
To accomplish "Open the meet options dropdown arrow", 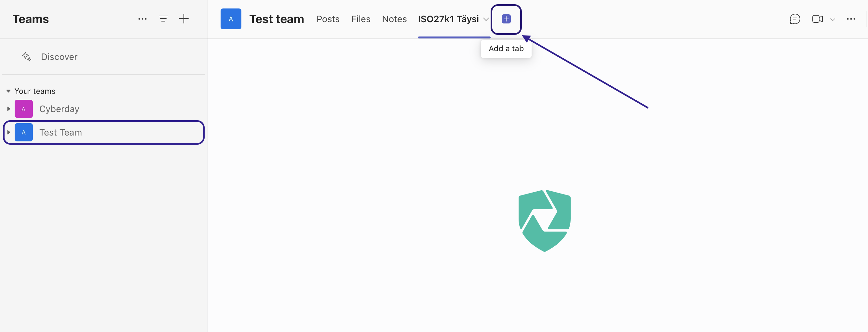I will (833, 19).
